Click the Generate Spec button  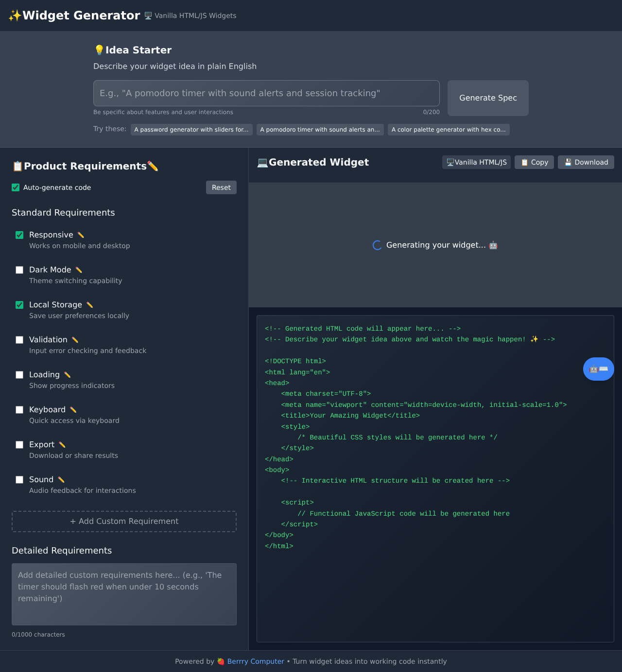(487, 98)
